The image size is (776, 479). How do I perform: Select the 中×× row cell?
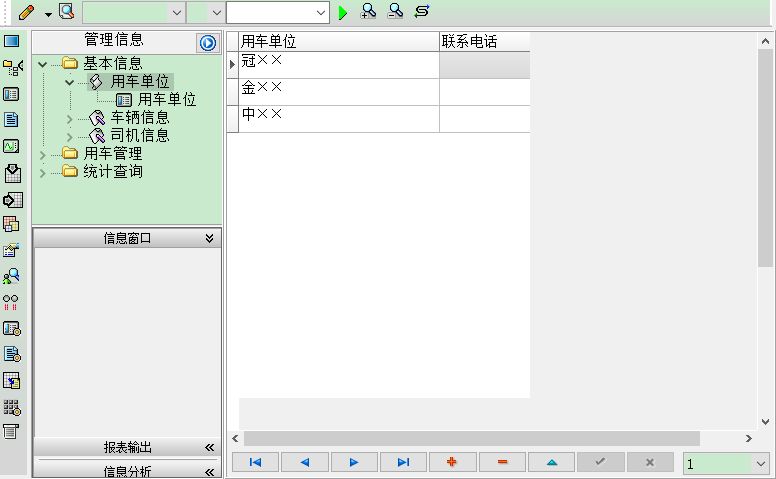point(339,119)
